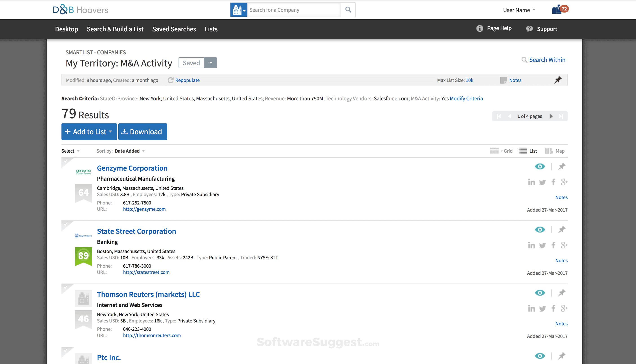636x364 pixels.
Task: Toggle Genzyme Corporation watch eye
Action: (540, 166)
